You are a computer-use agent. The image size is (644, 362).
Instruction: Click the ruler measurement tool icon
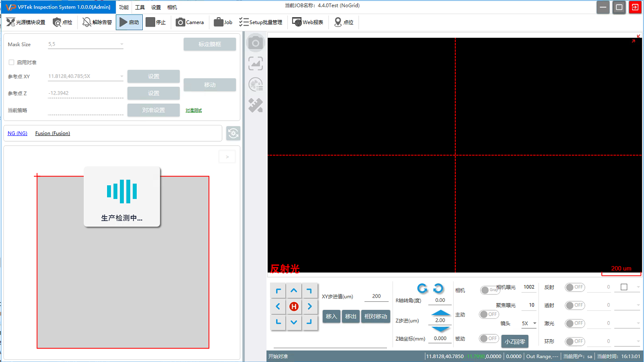tap(255, 105)
